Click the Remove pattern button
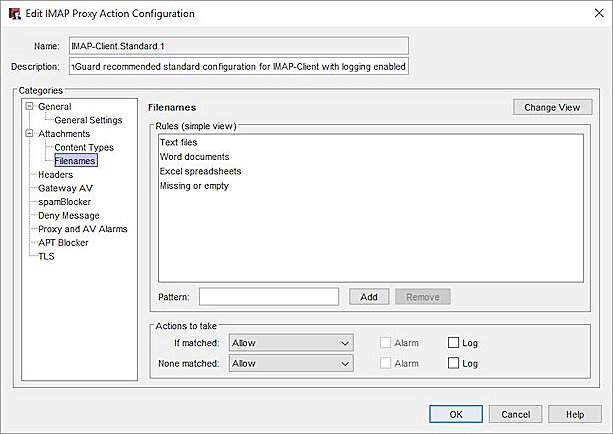The height and width of the screenshot is (434, 613). tap(423, 297)
